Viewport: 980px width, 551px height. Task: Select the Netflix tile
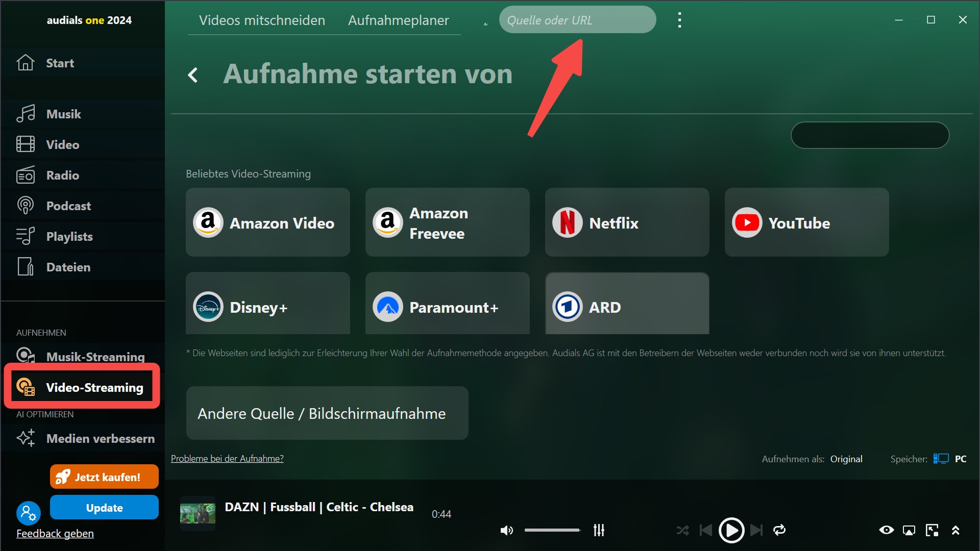(627, 222)
